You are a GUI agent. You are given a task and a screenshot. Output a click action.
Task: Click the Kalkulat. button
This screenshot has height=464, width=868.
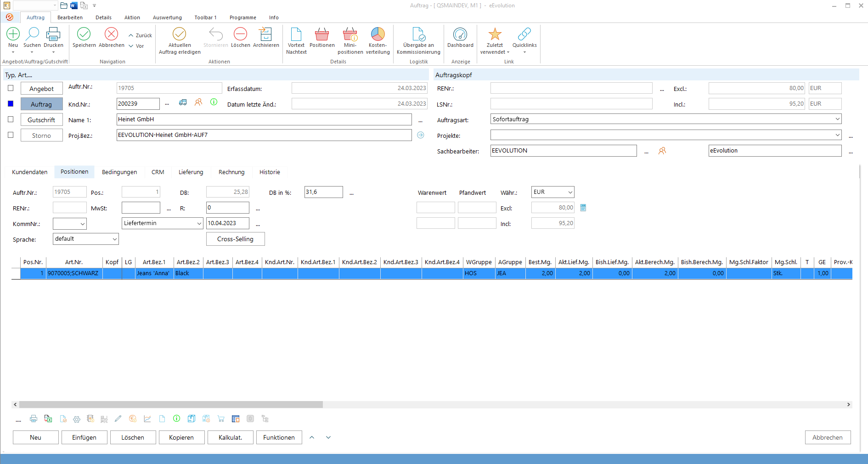[230, 437]
